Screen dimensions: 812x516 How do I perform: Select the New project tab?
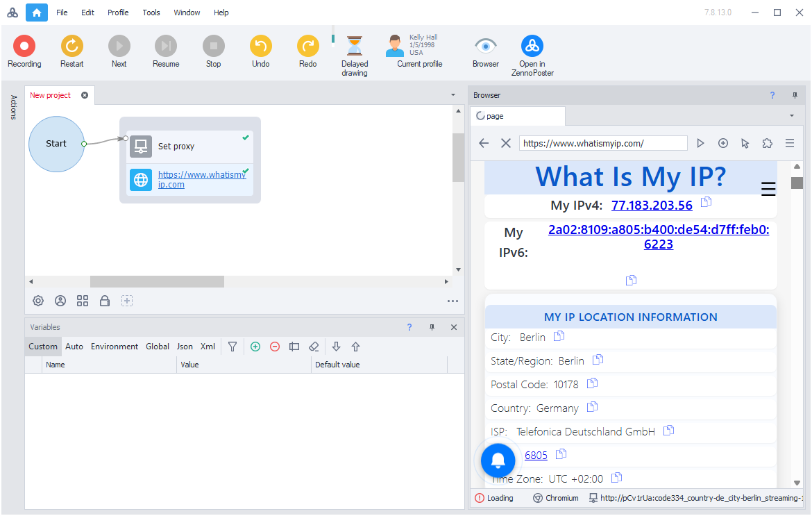pos(50,95)
